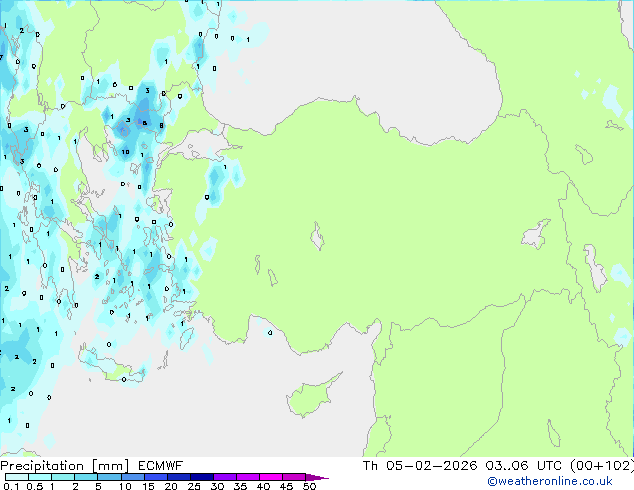Click the 'Th 05-02-2026 03..06 UTC' timestamp
The height and width of the screenshot is (490, 634).
coord(462,466)
